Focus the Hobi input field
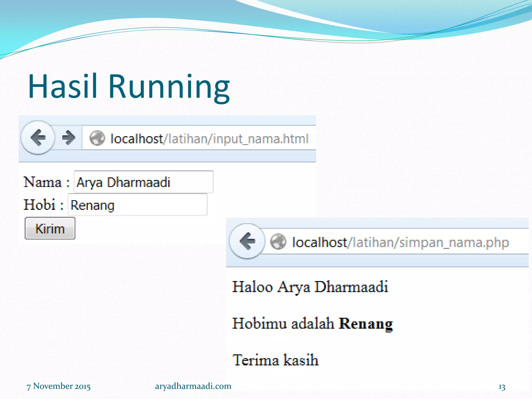 click(x=137, y=205)
